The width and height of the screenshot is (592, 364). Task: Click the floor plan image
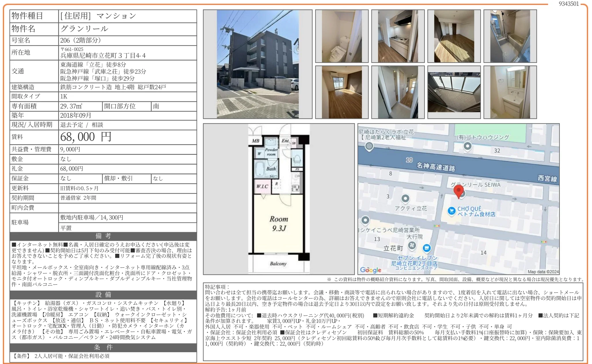pos(279,199)
